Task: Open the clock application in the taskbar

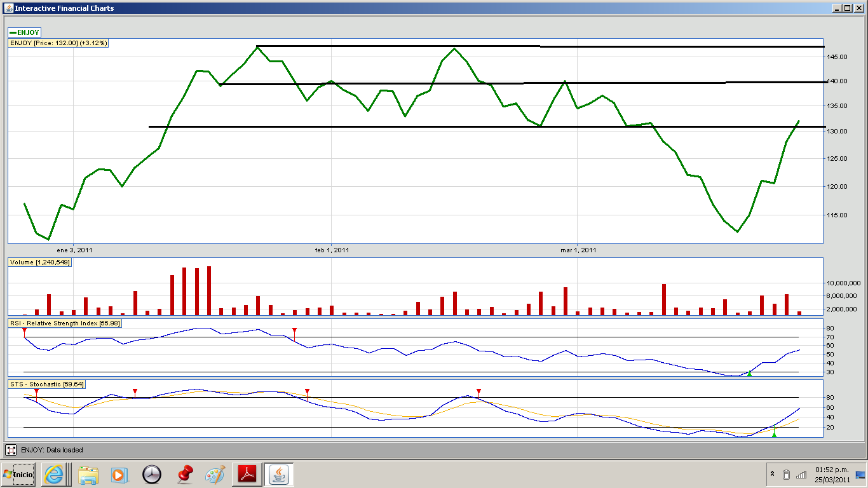Action: (x=151, y=475)
